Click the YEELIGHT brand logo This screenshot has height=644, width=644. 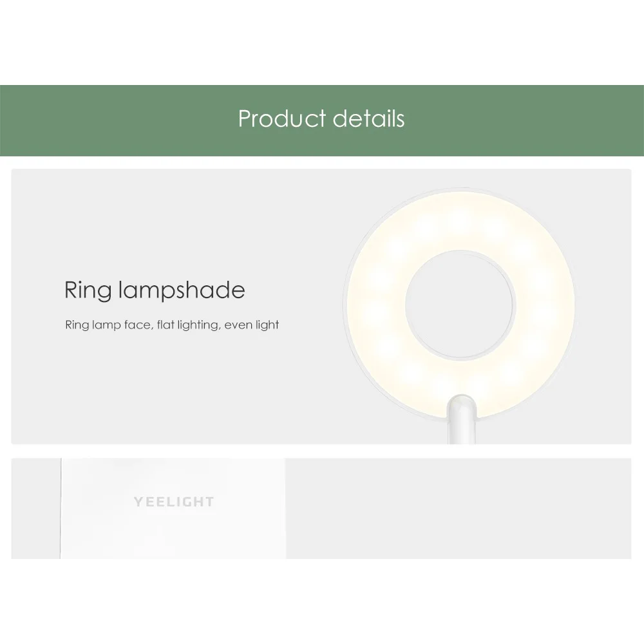[174, 502]
